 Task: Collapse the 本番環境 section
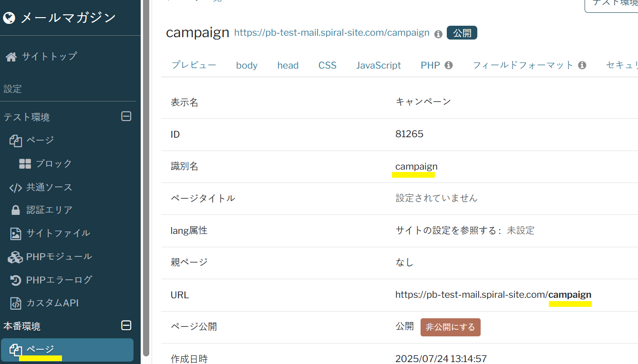[126, 325]
